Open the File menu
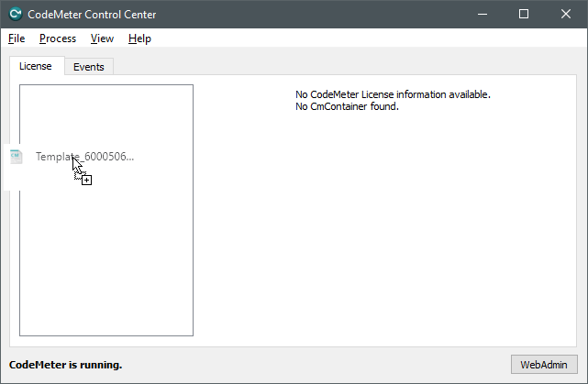Viewport: 588px width, 384px height. [17, 38]
